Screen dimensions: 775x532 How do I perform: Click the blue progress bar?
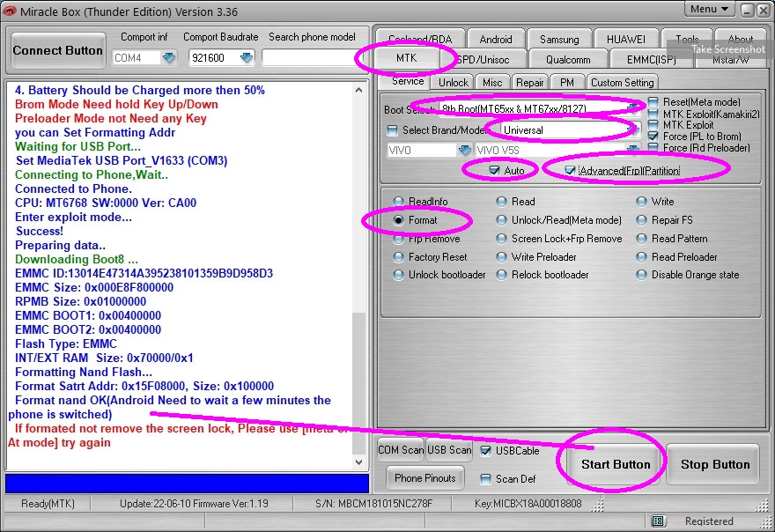187,483
